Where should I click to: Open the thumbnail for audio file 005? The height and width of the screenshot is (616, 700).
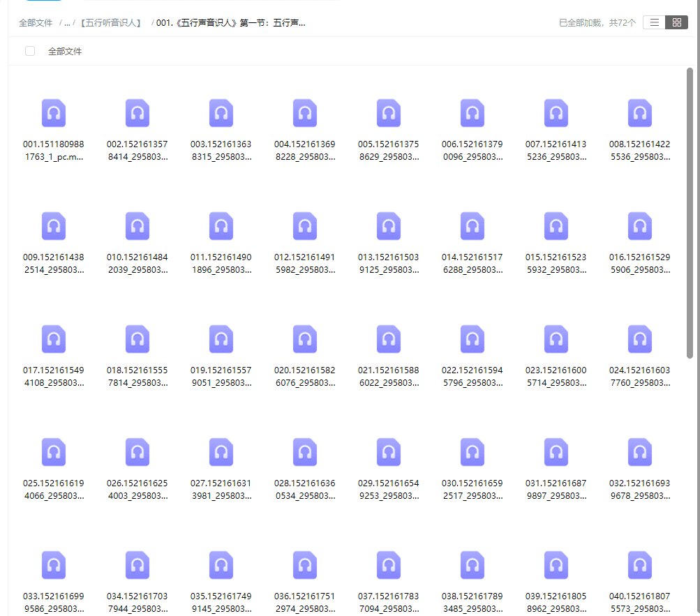tap(388, 112)
